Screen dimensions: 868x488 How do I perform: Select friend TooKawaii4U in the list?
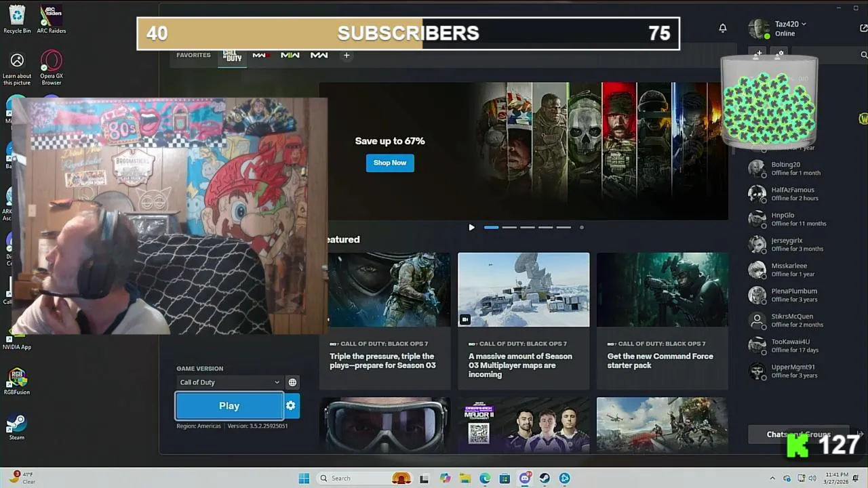click(798, 346)
